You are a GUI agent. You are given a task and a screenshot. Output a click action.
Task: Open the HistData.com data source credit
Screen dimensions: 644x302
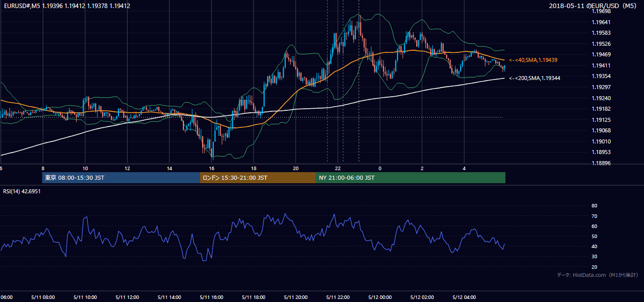coord(598,275)
